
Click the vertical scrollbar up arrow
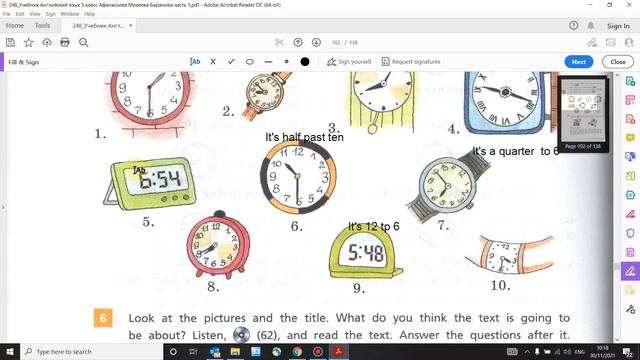(x=617, y=75)
